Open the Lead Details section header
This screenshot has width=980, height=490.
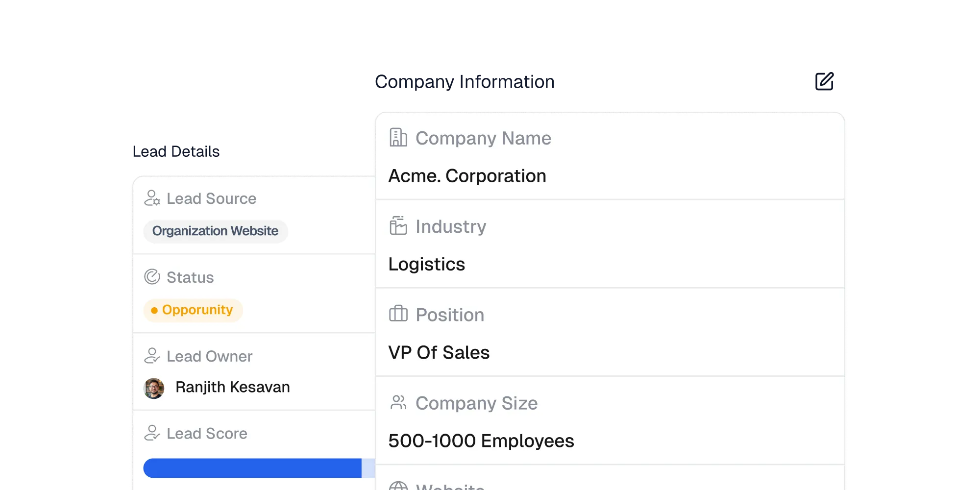176,150
